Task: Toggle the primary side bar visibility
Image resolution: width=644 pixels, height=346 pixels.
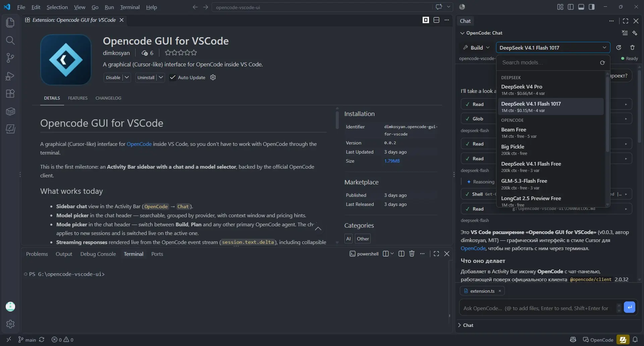Action: [x=571, y=7]
